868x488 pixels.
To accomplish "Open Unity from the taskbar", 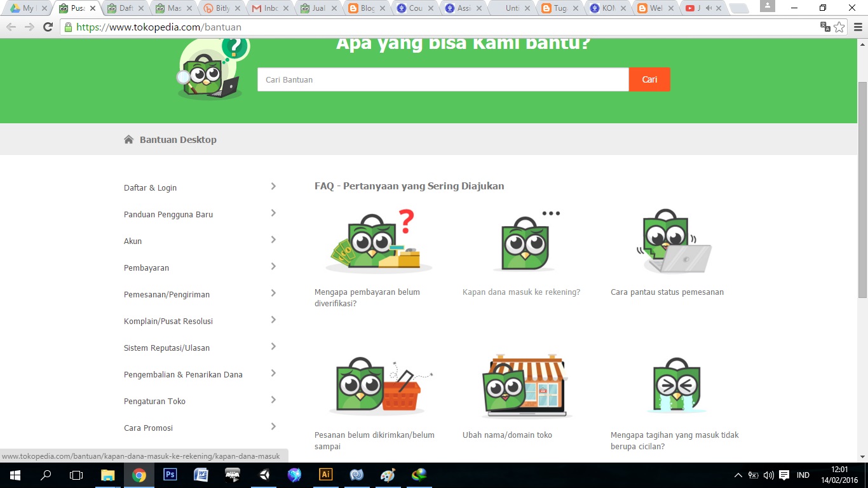I will pyautogui.click(x=263, y=475).
